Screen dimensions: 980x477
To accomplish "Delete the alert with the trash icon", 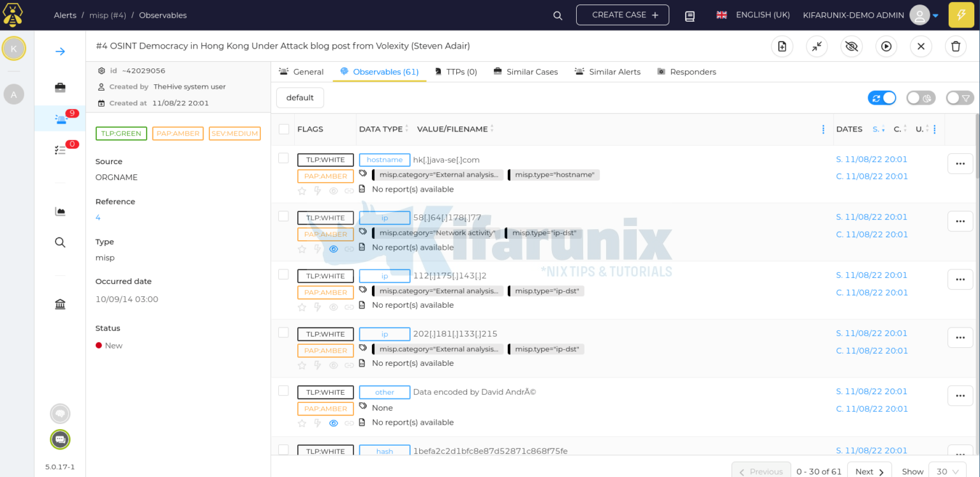I will 955,46.
